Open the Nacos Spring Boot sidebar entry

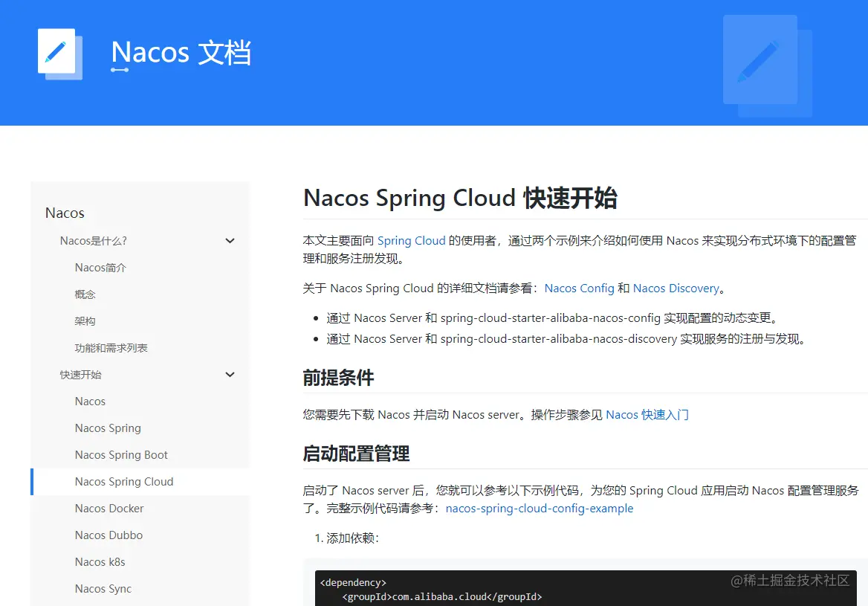pyautogui.click(x=121, y=455)
